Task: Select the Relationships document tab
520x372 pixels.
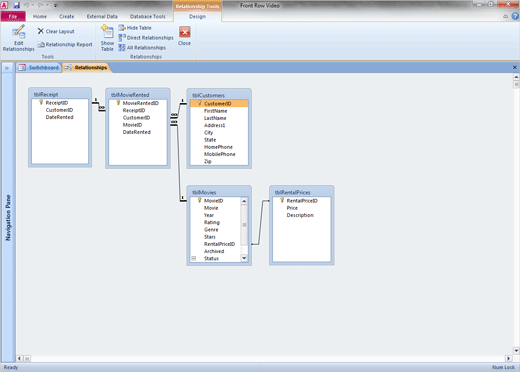Action: click(87, 68)
